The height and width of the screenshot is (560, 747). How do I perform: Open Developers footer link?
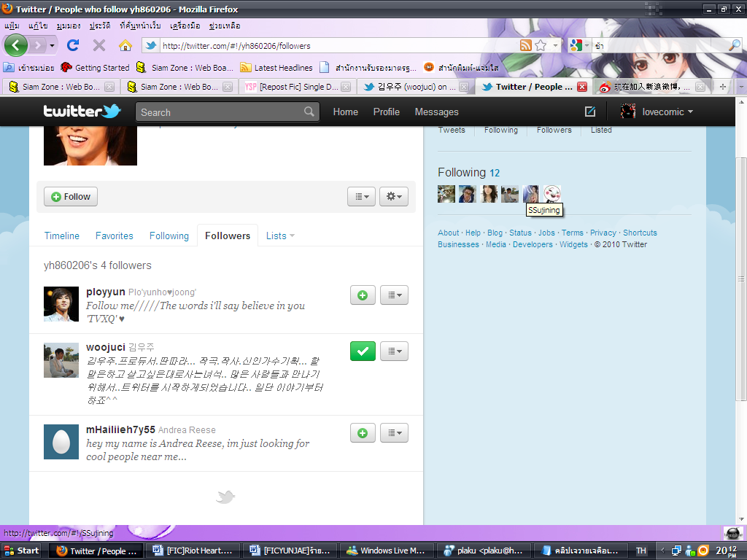(x=533, y=244)
